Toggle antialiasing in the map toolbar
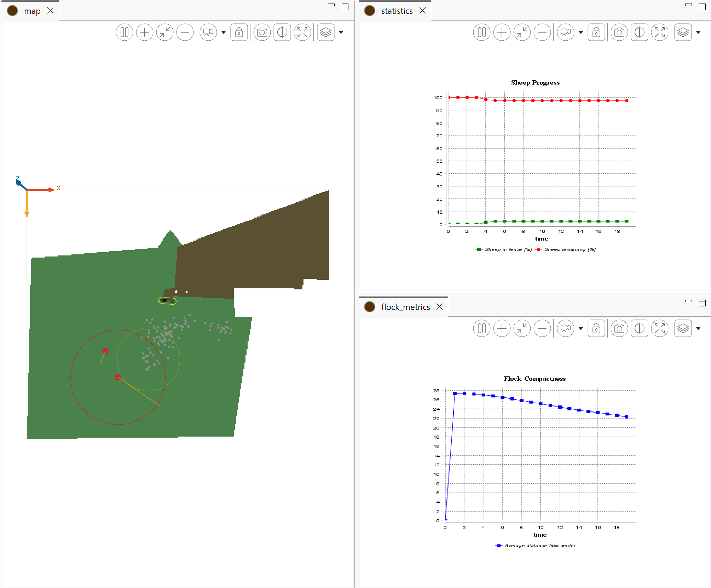Viewport: 711px width, 588px height. 282,33
